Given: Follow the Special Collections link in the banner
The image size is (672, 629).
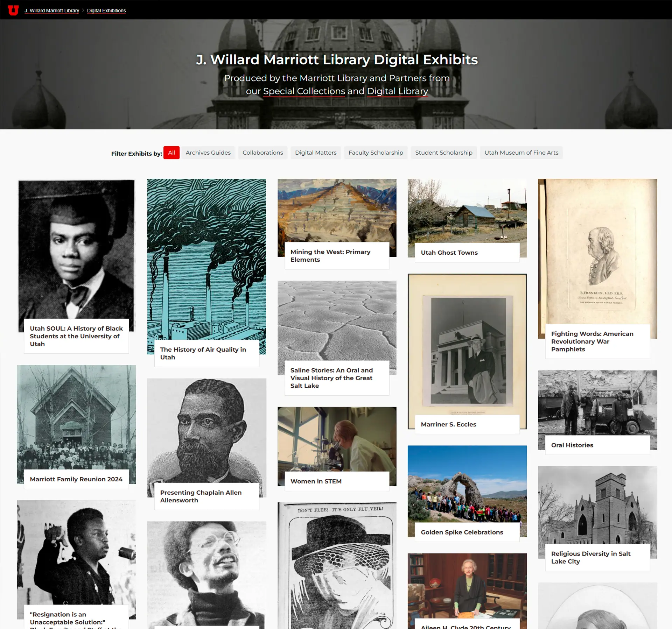Looking at the screenshot, I should click(304, 91).
